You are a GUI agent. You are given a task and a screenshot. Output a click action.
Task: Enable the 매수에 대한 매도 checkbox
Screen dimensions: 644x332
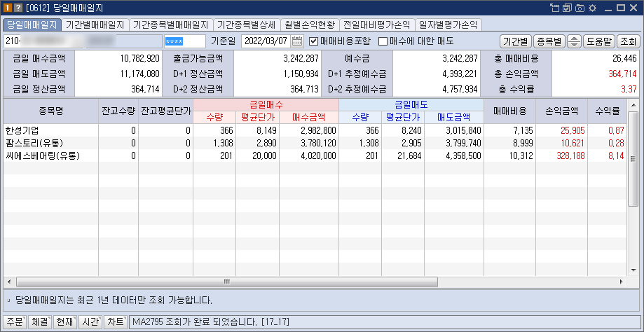pyautogui.click(x=383, y=41)
